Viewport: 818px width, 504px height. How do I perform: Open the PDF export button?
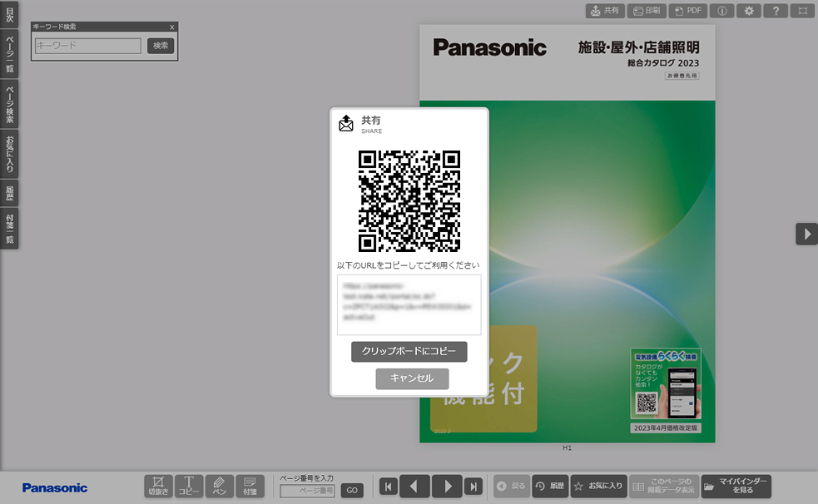688,11
